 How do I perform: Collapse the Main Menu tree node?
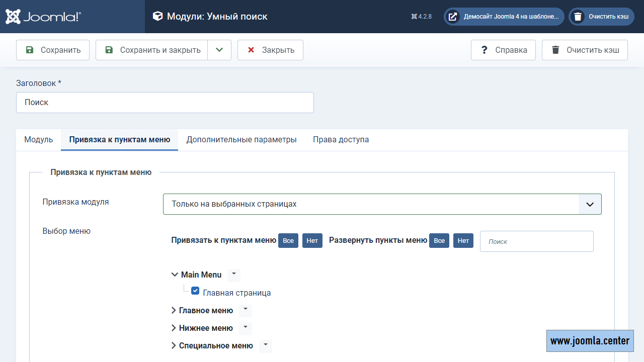[x=175, y=275]
